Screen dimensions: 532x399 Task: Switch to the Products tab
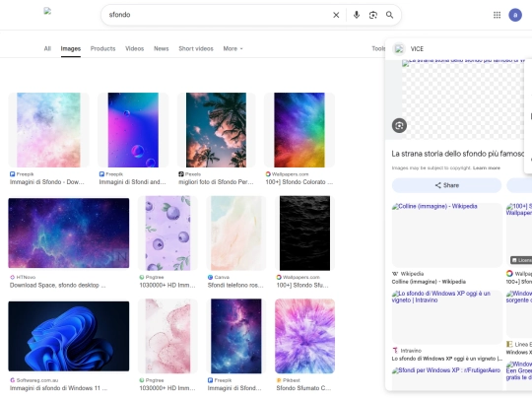[102, 49]
